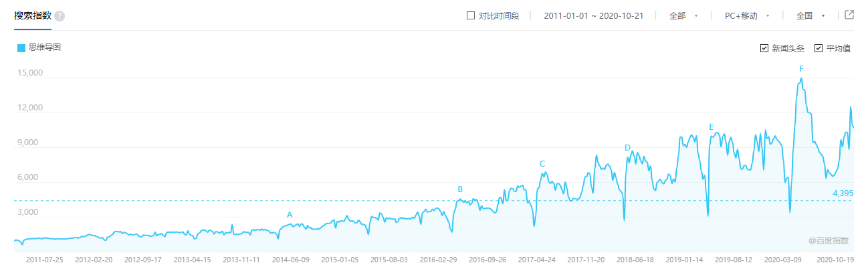The height and width of the screenshot is (269, 868).
Task: Click the 2011-07-25 x-axis date
Action: coord(44,260)
